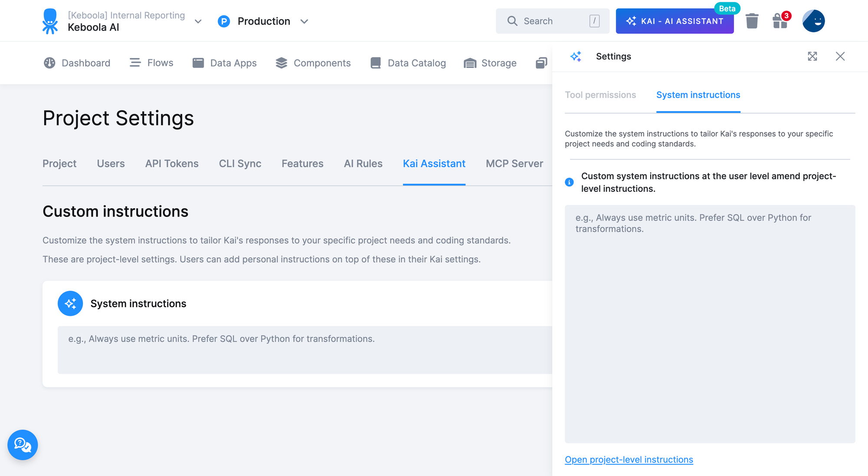Open the gift box notifications icon

tap(780, 21)
